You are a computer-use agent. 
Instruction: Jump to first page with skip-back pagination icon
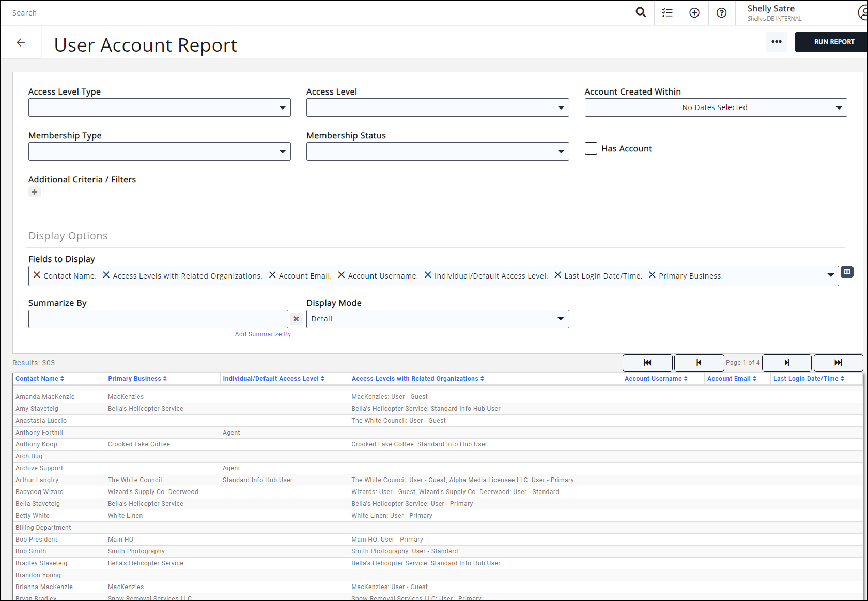(x=647, y=362)
